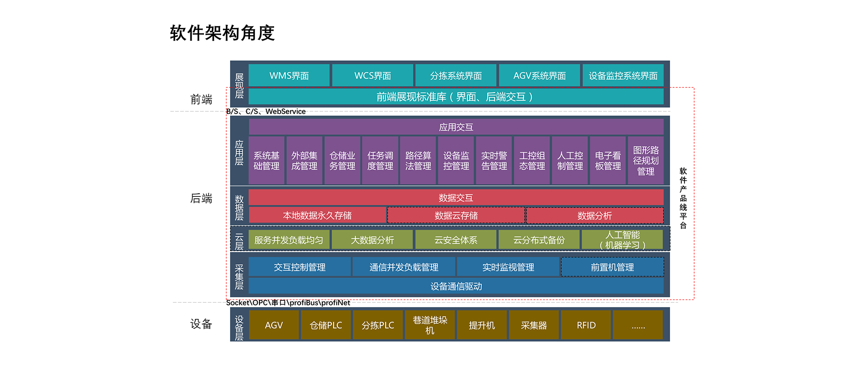Click the 图形路径规划管理 module
Viewport: 868px width, 374px height.
pos(646,160)
